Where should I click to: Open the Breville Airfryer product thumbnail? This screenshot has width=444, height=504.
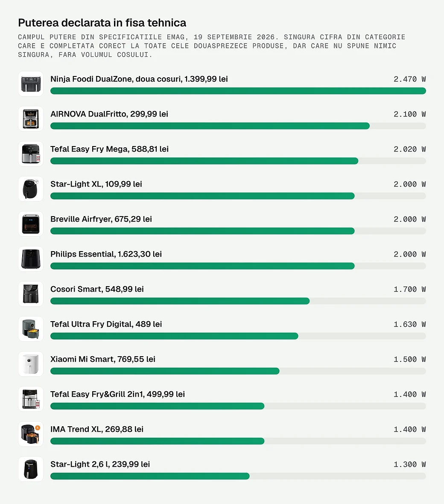(x=30, y=224)
